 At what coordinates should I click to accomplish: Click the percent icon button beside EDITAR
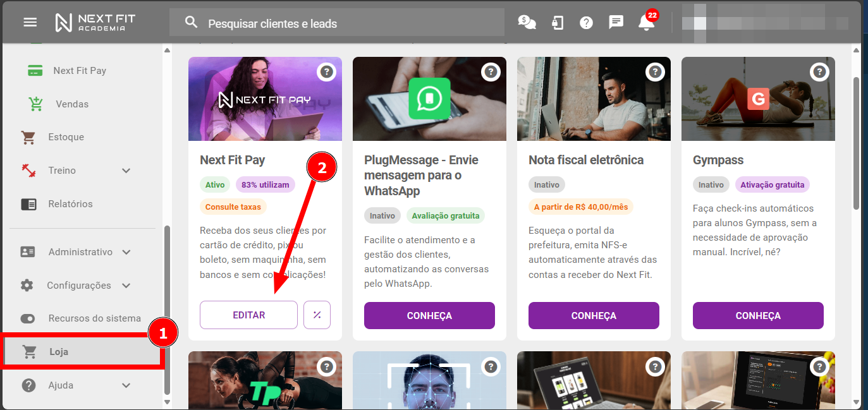coord(317,315)
